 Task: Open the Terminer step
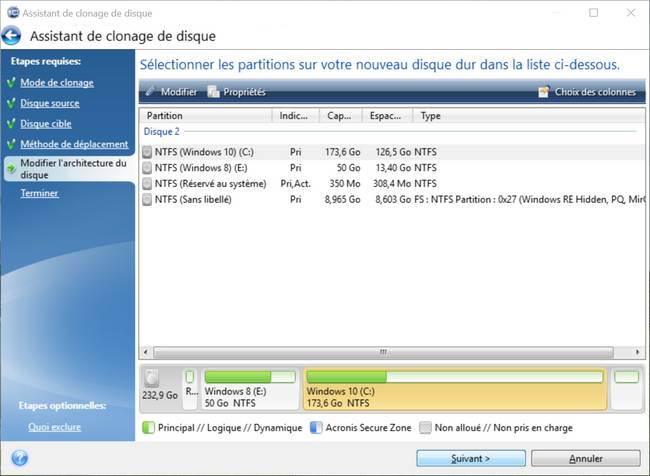[x=39, y=193]
